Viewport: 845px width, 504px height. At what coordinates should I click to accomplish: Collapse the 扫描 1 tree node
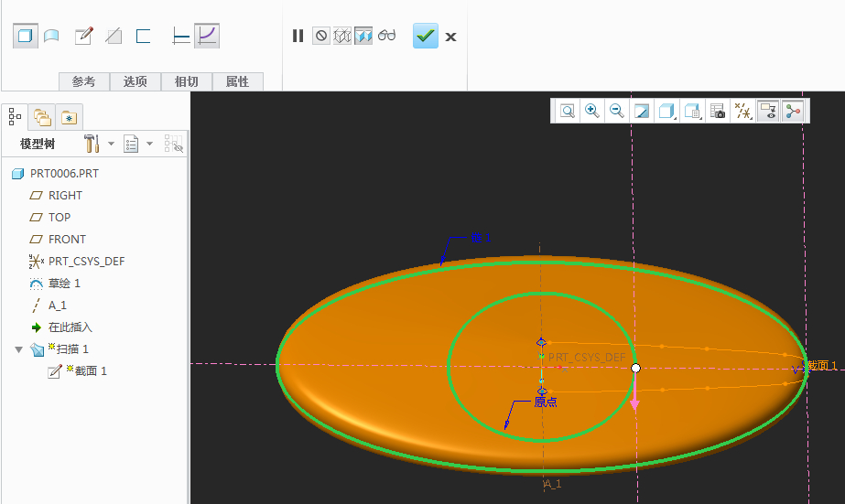(19, 349)
